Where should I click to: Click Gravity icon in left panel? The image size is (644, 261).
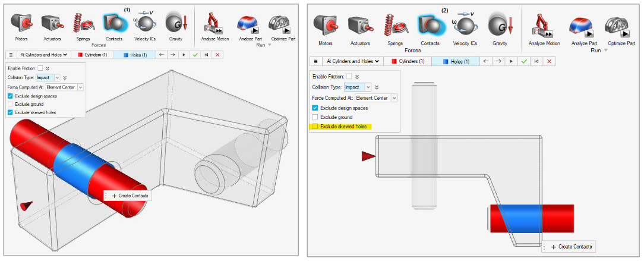coord(176,24)
